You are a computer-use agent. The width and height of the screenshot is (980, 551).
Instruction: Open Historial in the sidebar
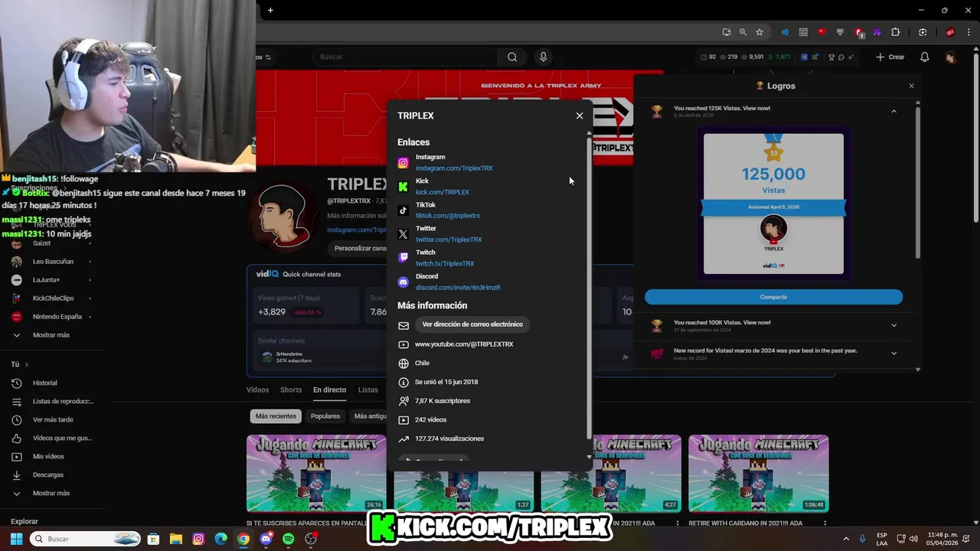(44, 383)
